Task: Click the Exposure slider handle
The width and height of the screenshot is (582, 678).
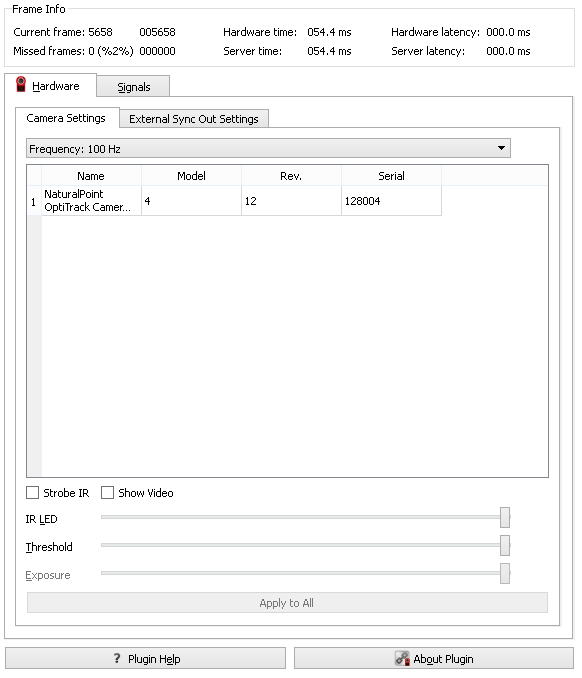Action: (505, 573)
